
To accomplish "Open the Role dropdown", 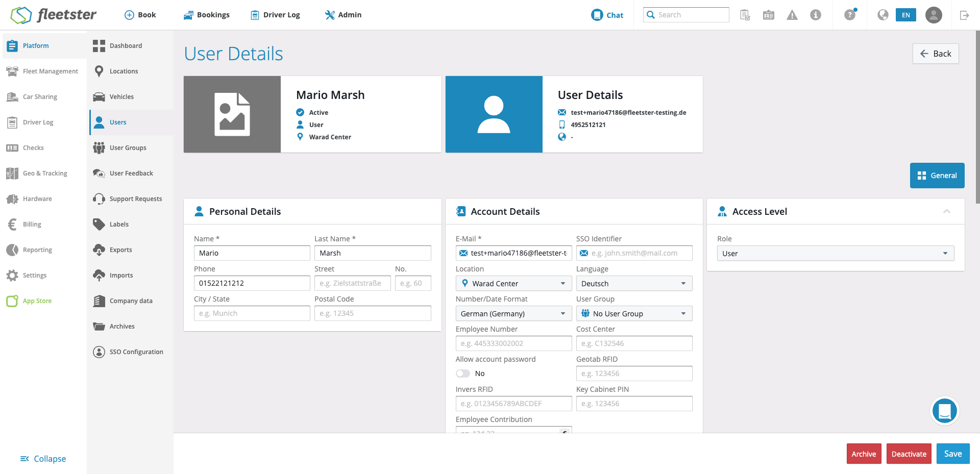I will [x=836, y=253].
